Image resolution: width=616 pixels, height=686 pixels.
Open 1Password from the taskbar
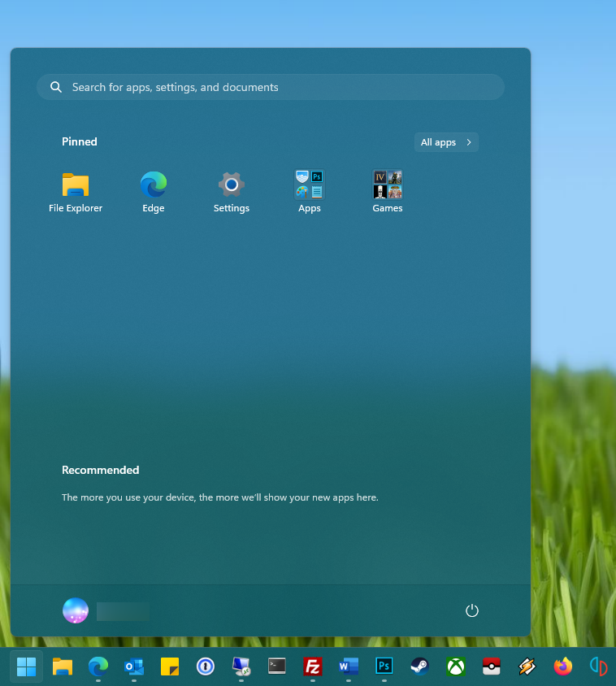click(205, 666)
